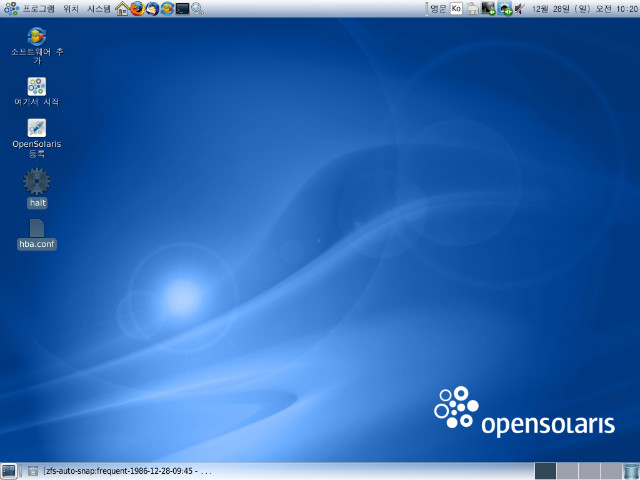This screenshot has height=480, width=640.
Task: Switch to the first workspace
Action: pyautogui.click(x=545, y=471)
